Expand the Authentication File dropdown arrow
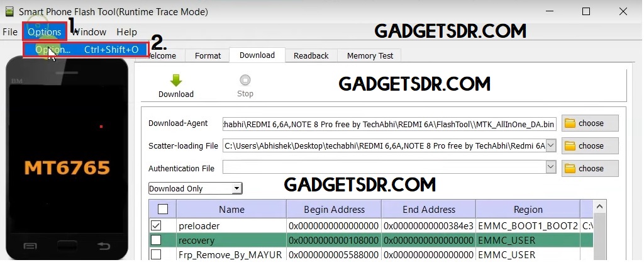 pyautogui.click(x=551, y=168)
